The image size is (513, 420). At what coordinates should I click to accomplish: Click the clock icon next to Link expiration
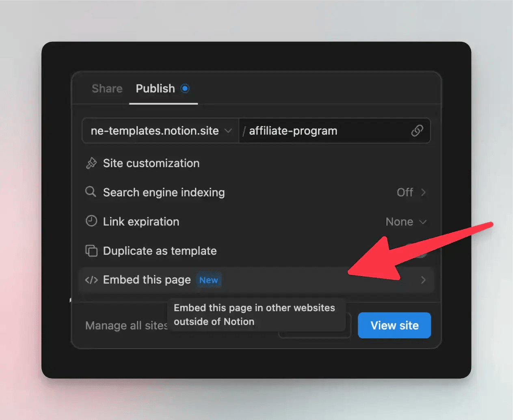point(91,221)
